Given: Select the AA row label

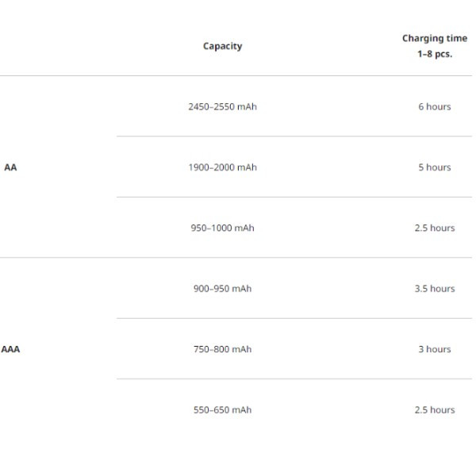Looking at the screenshot, I should pos(10,167).
